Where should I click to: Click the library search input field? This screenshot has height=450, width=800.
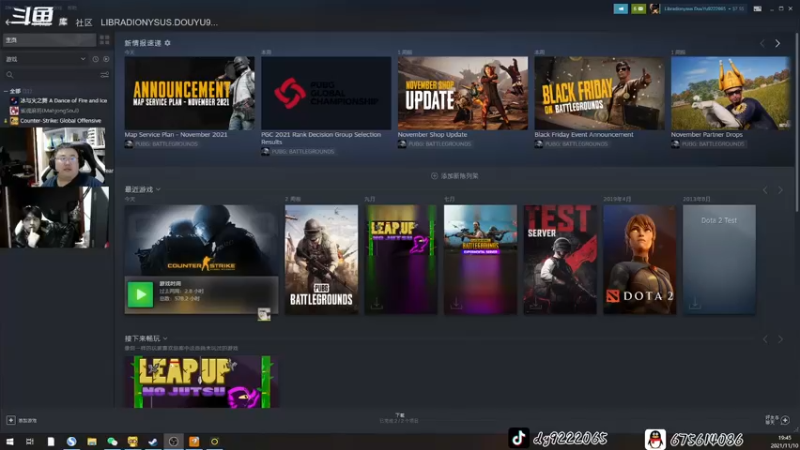pos(56,75)
